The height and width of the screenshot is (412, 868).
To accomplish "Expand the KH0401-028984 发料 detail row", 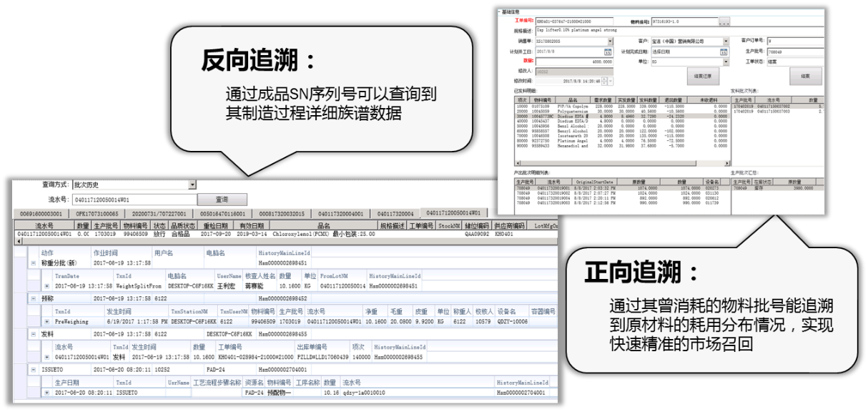I will (48, 356).
